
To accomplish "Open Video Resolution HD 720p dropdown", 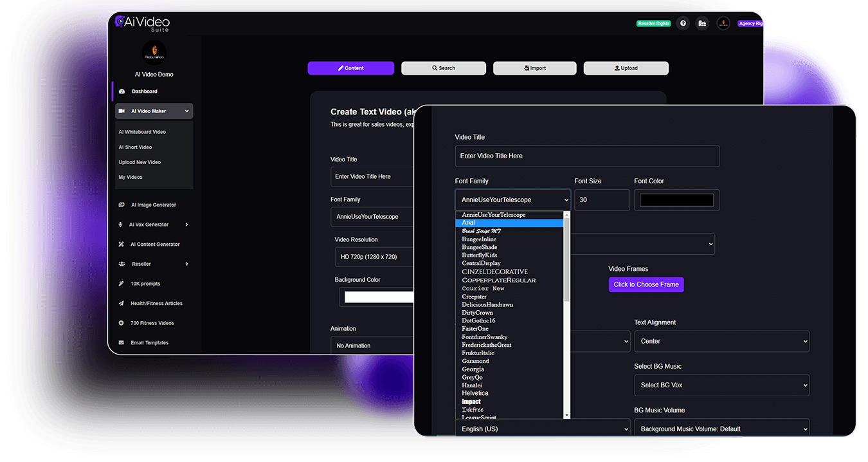I will [373, 257].
